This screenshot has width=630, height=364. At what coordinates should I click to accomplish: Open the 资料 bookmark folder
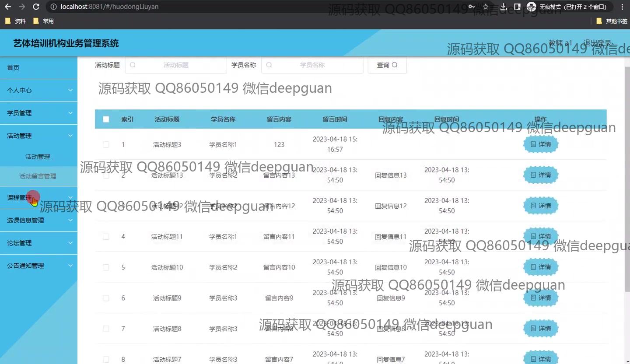point(15,21)
